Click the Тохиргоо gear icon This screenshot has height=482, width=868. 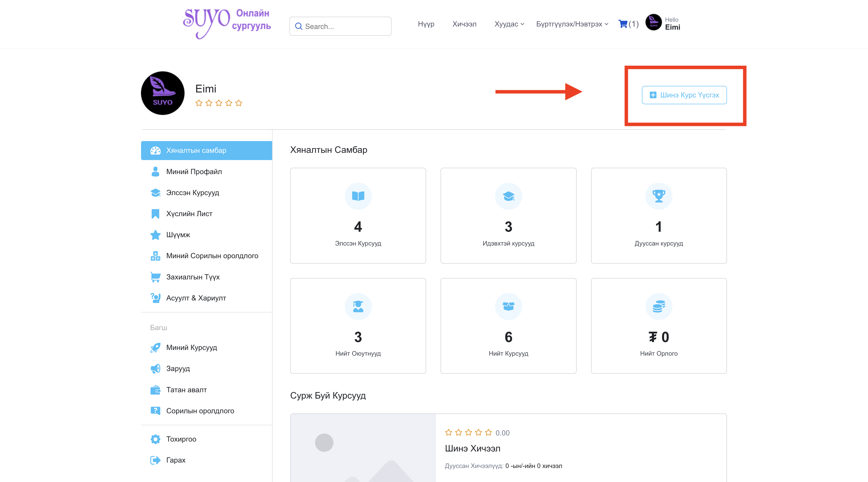155,439
